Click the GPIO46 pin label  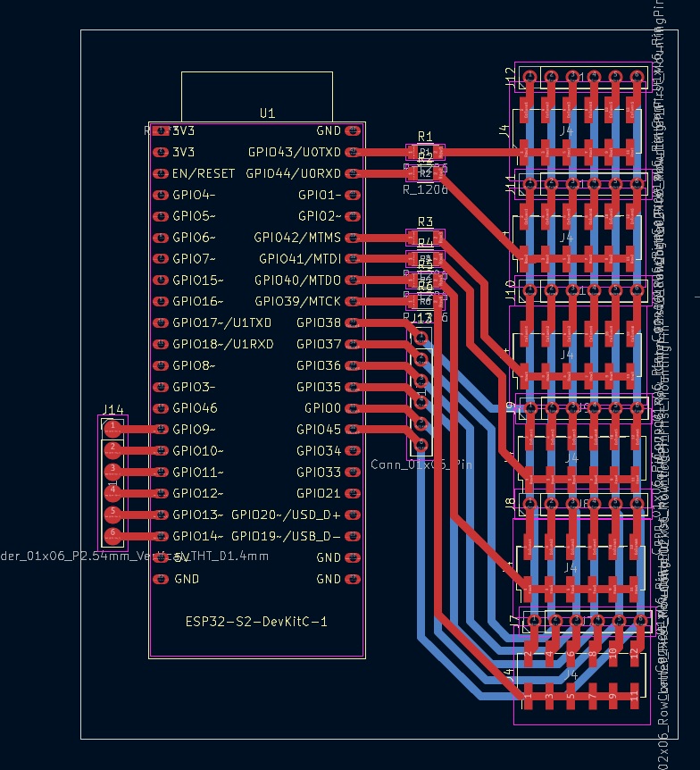coord(195,408)
